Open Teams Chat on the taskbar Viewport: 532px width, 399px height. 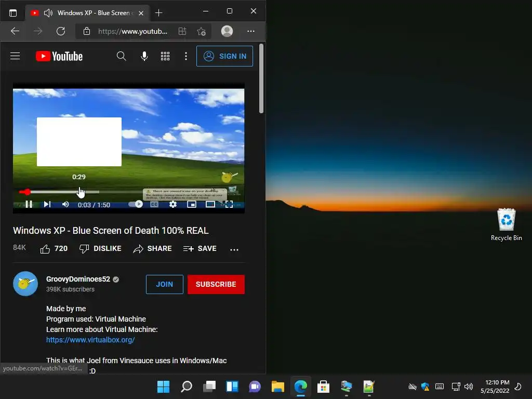click(255, 387)
